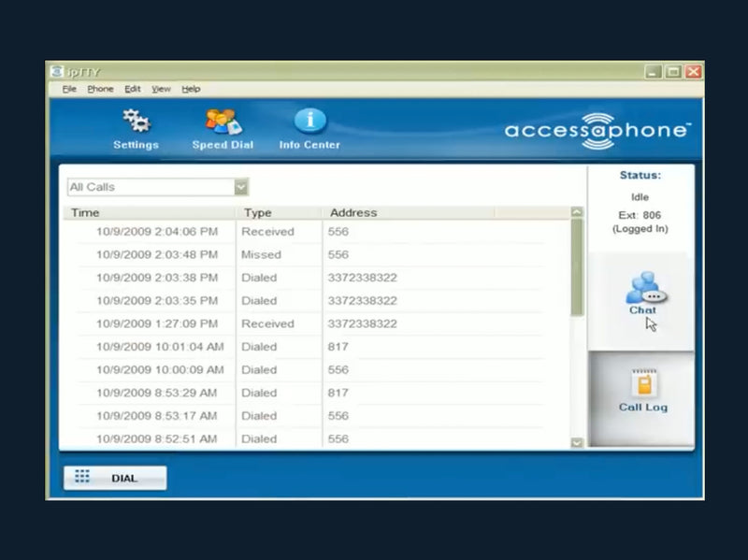
Task: Click the call log scroll down arrow
Action: [x=577, y=442]
